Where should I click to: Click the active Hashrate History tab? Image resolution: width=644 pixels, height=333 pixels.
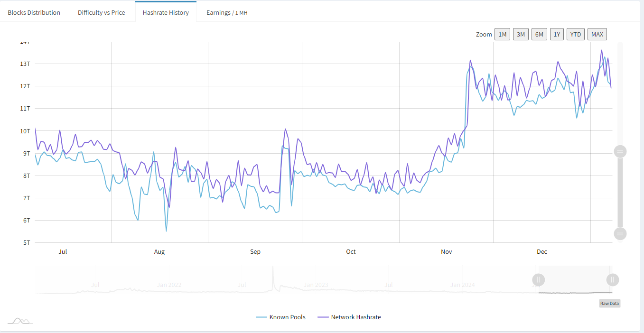click(x=166, y=12)
